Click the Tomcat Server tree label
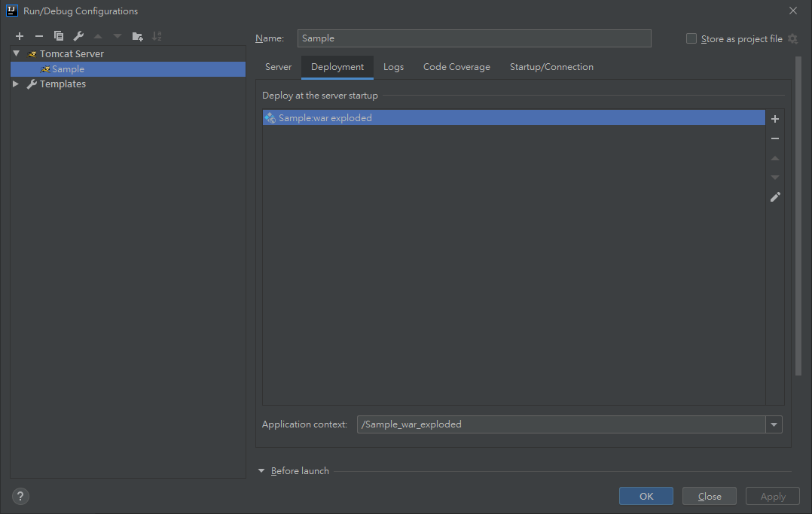The height and width of the screenshot is (514, 812). [x=72, y=54]
